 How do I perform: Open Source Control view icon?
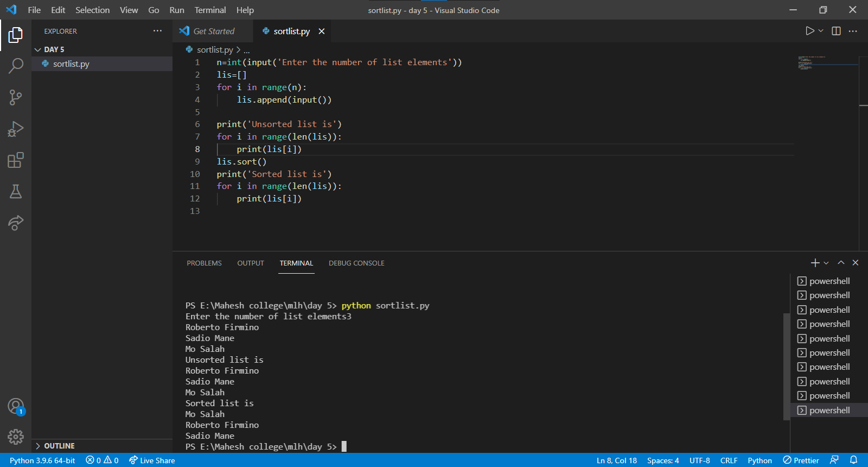[16, 97]
